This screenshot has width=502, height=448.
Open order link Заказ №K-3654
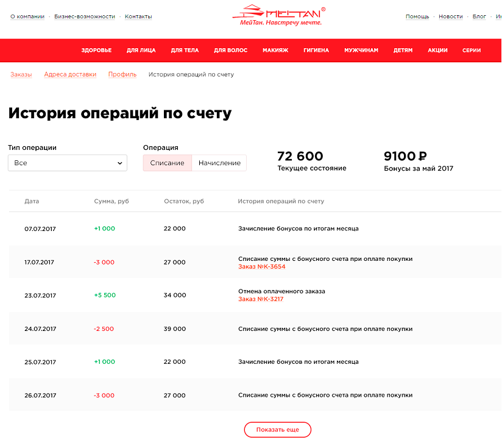click(x=261, y=266)
